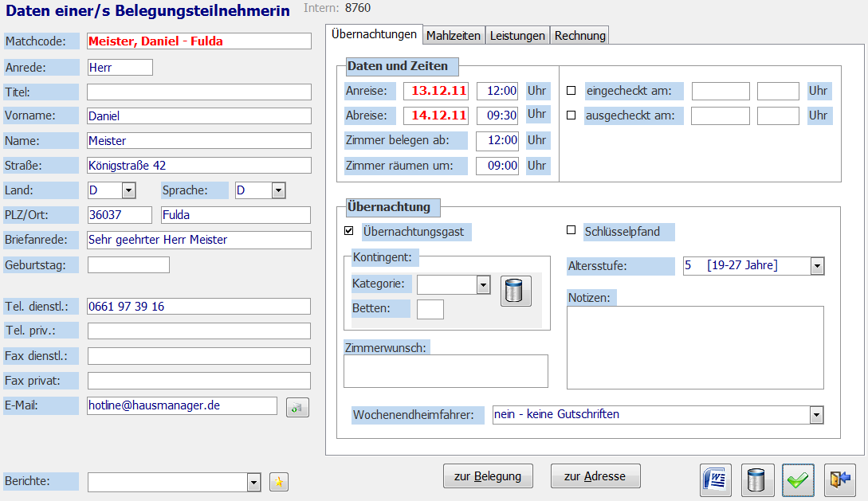868x501 pixels.
Task: Click the send e-mail icon beside E-Mail field
Action: tap(297, 407)
